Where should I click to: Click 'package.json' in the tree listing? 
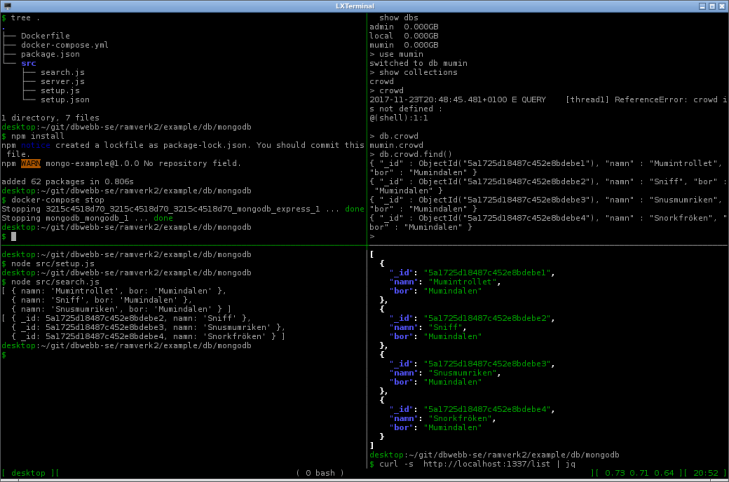tap(50, 54)
